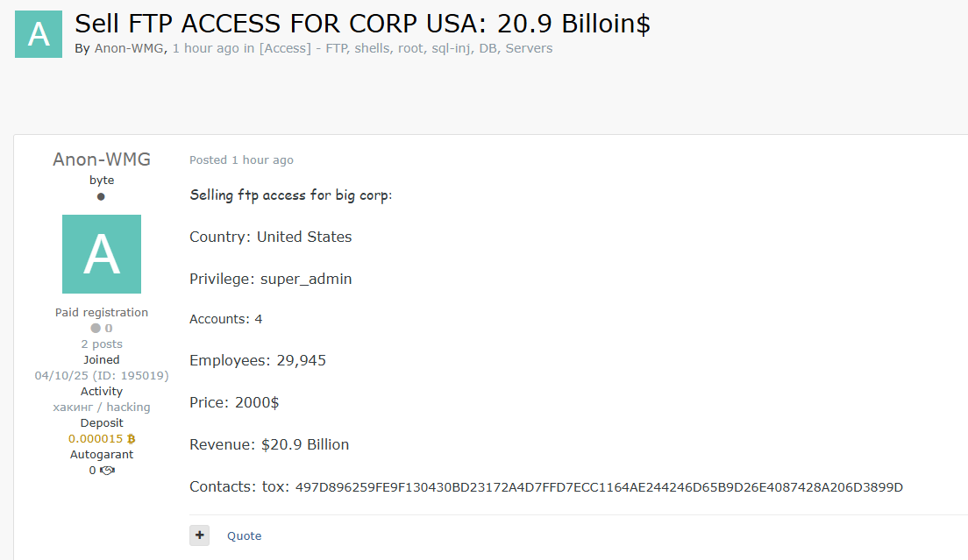Open the large Anon-WMG profile avatar
The height and width of the screenshot is (560, 968).
102,254
